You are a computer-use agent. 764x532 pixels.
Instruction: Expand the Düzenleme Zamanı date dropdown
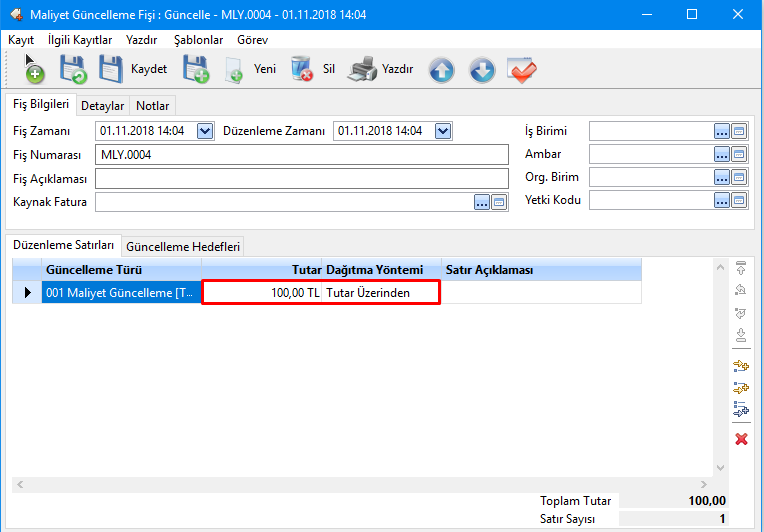coord(443,131)
